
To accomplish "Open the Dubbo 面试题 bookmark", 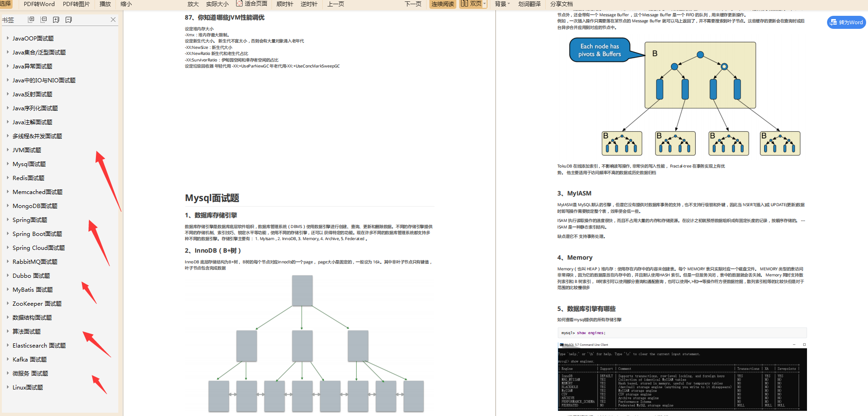I will 31,275.
